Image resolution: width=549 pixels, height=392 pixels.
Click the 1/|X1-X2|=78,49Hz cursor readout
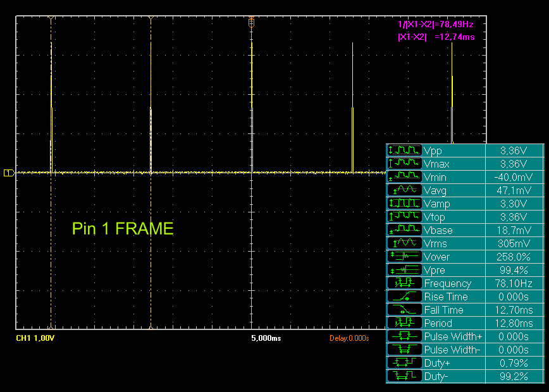tap(436, 24)
